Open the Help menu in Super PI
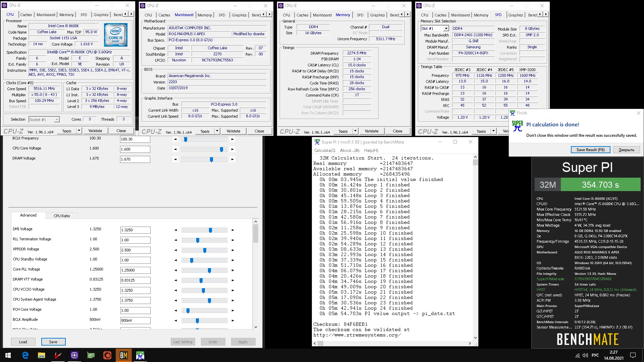 (371, 150)
